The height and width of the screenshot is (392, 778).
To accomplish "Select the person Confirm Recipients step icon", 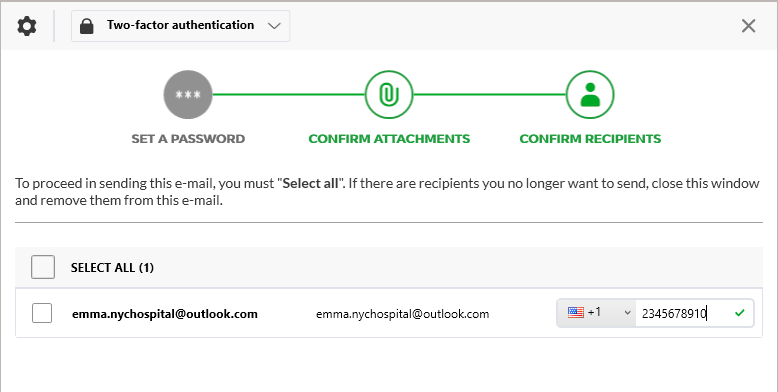I will tap(590, 94).
